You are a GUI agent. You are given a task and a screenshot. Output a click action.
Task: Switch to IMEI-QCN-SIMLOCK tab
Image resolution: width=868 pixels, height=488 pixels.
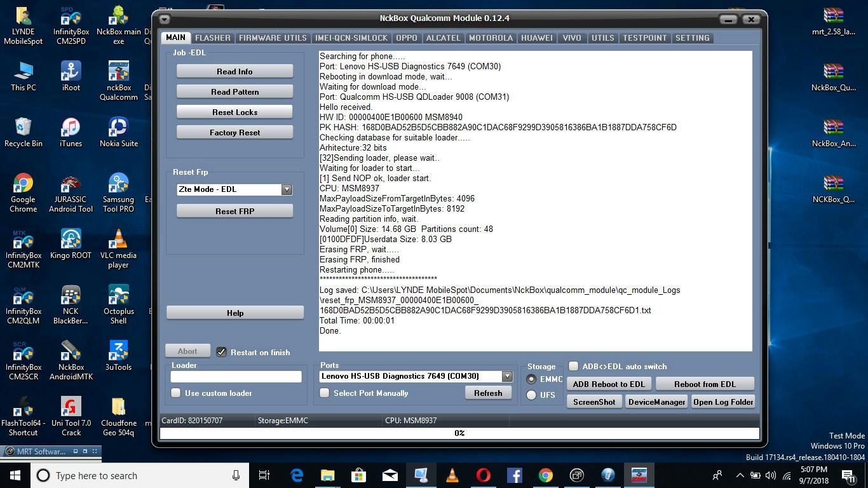351,38
